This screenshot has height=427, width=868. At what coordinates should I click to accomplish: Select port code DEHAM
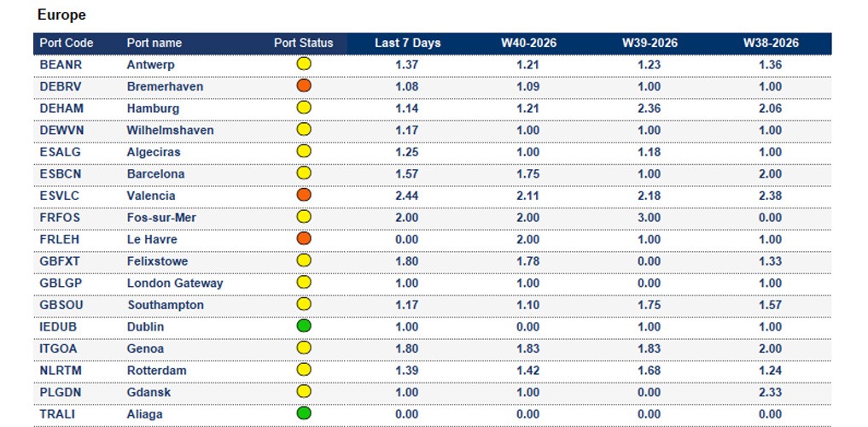[x=61, y=108]
